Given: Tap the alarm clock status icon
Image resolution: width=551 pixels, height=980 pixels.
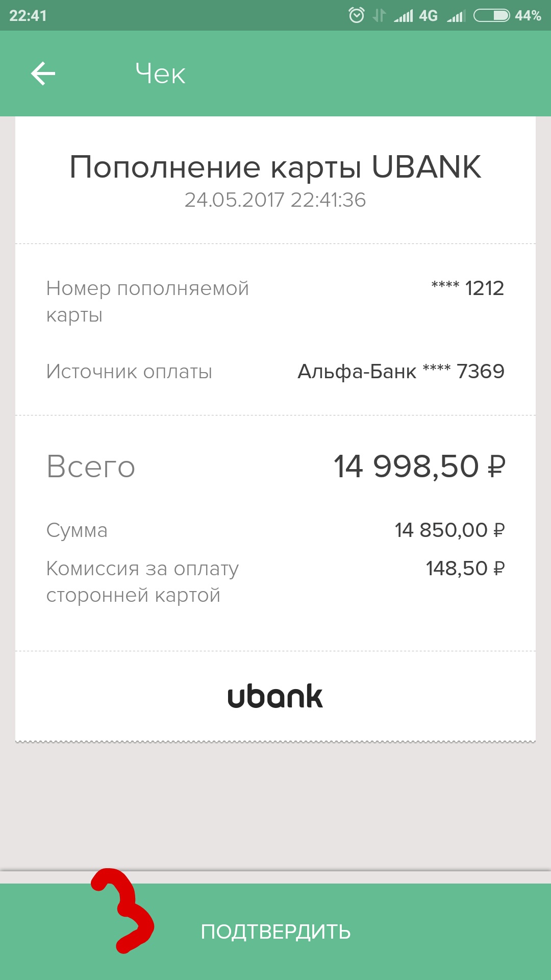Looking at the screenshot, I should tap(357, 15).
